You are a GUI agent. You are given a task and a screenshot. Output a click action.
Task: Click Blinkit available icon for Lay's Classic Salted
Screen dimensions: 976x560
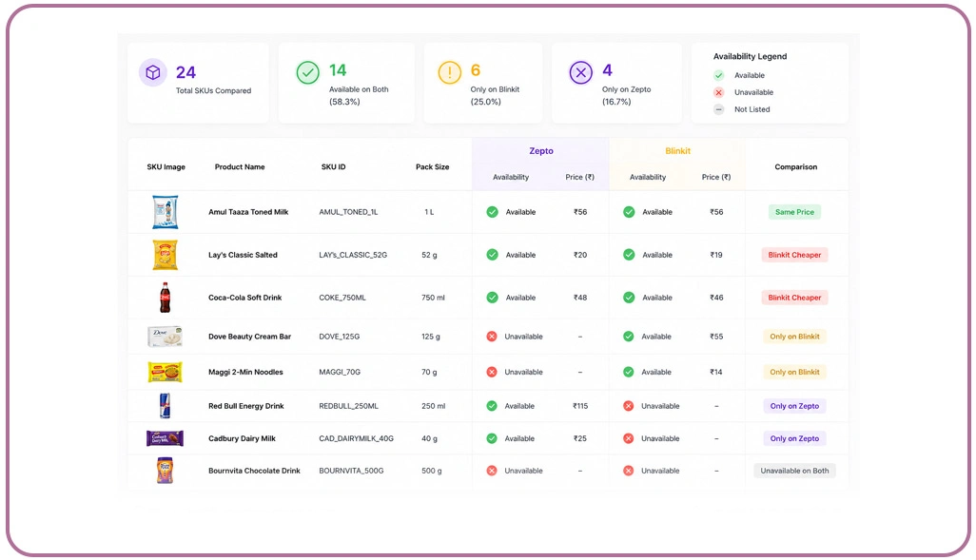coord(630,255)
